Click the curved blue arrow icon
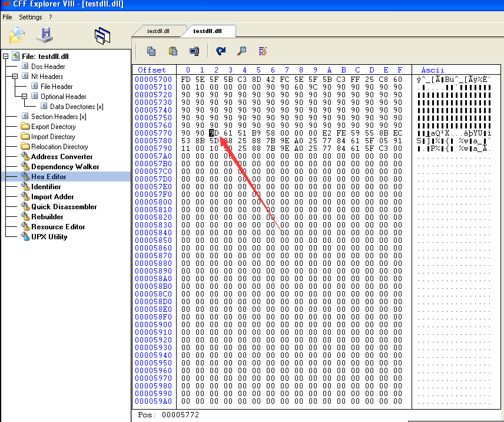504x422 pixels. [x=221, y=51]
